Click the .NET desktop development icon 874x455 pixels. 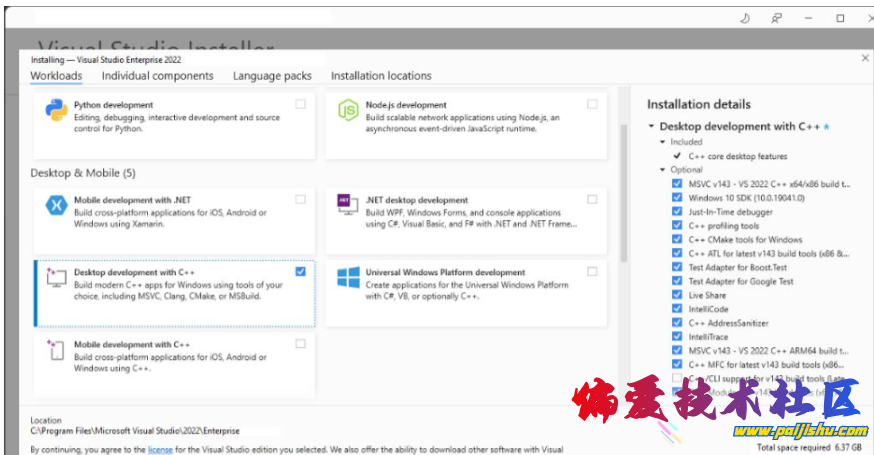tap(348, 206)
